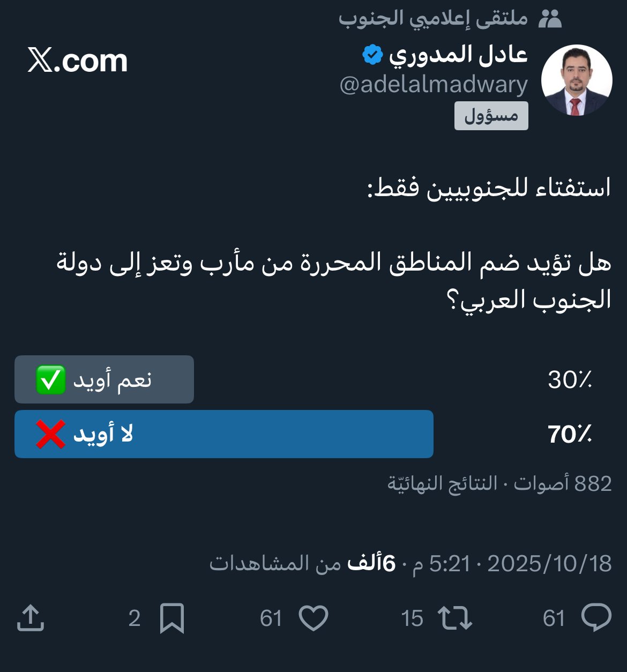The image size is (627, 672).
Task: Click the green checkmark emoji on نعم أويد
Action: point(51,379)
